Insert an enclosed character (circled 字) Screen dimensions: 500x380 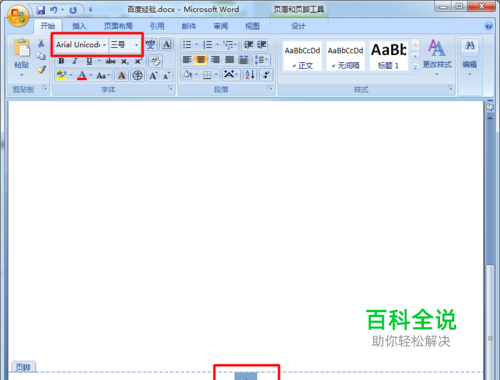137,75
